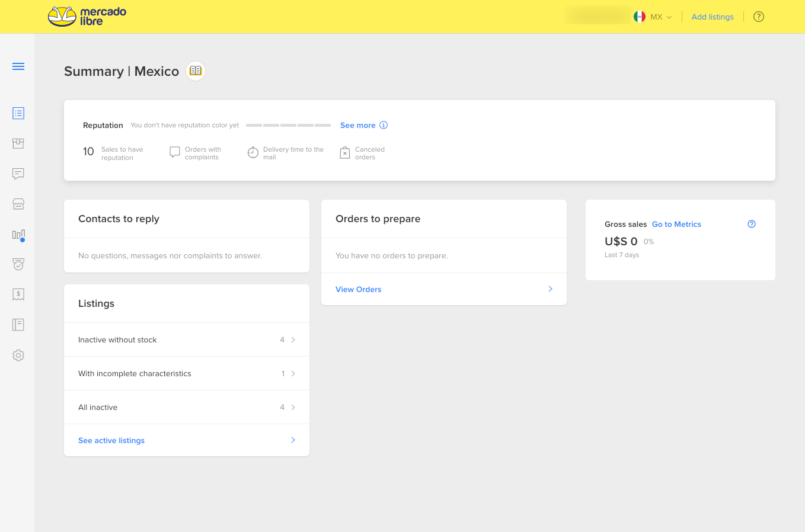
Task: Open the metrics bar chart icon in sidebar
Action: (x=18, y=235)
